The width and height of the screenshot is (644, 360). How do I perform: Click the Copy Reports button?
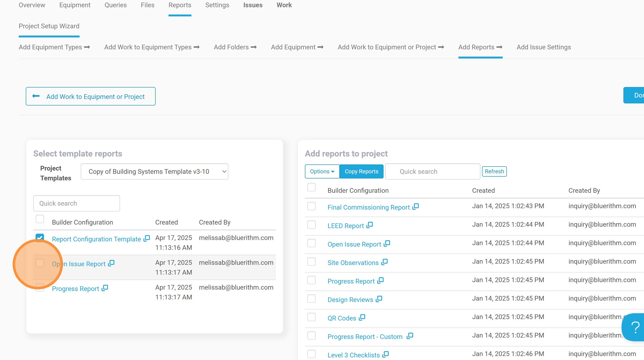362,171
